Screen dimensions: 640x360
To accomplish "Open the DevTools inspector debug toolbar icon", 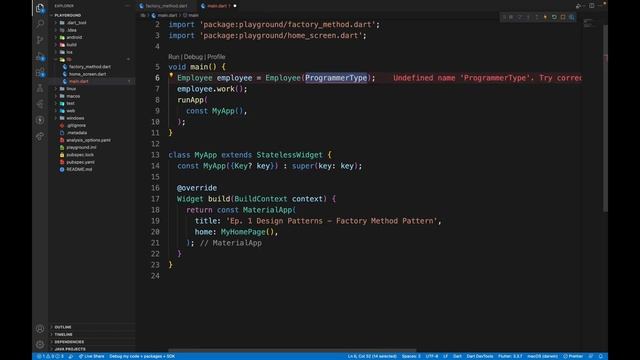I will pos(571,17).
